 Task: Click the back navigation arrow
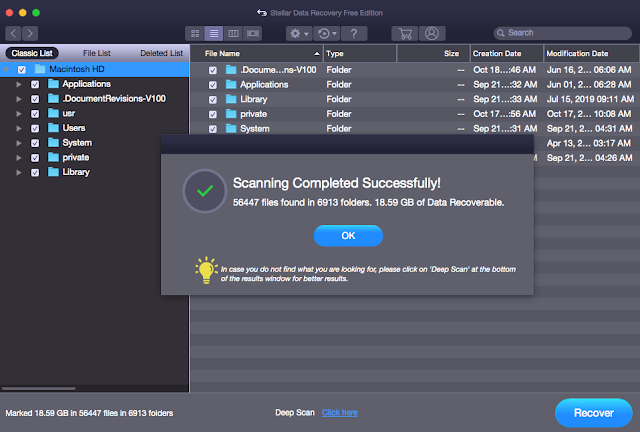pyautogui.click(x=14, y=33)
